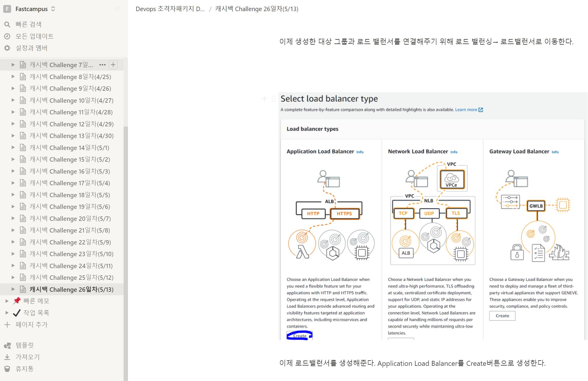Click Devops 초격차패키지 breadcrumb link
Image resolution: width=588 pixels, height=381 pixels.
170,9
